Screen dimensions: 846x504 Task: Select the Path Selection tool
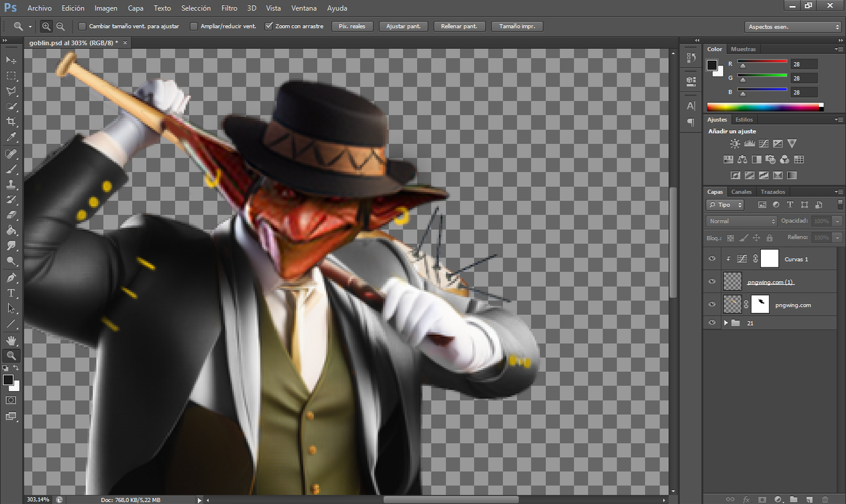[11, 308]
